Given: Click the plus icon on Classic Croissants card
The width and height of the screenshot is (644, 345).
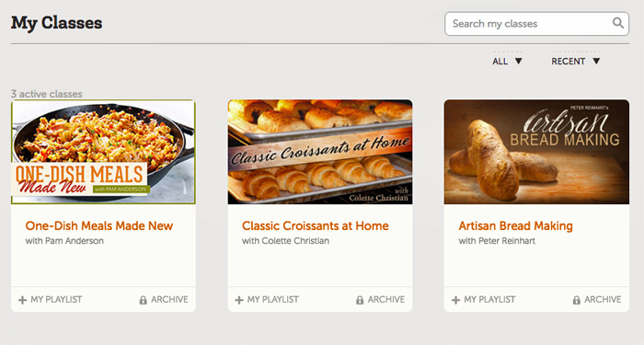Looking at the screenshot, I should (x=239, y=300).
